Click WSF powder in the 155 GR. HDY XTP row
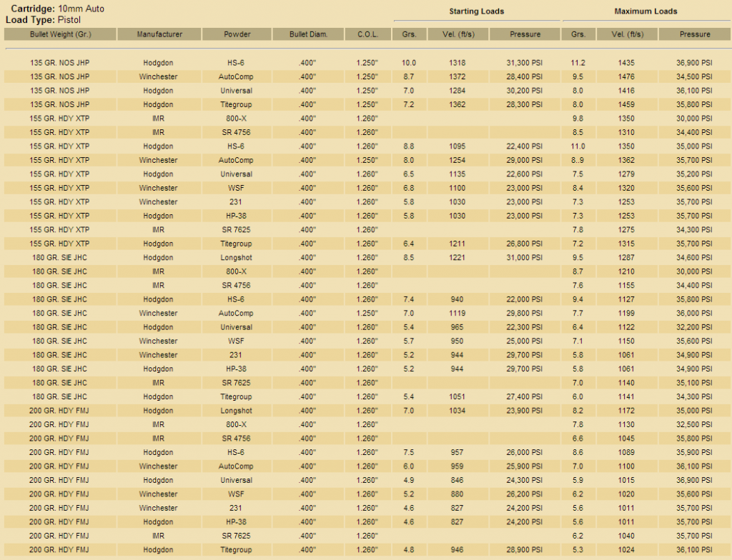Image resolution: width=732 pixels, height=560 pixels. click(x=236, y=188)
